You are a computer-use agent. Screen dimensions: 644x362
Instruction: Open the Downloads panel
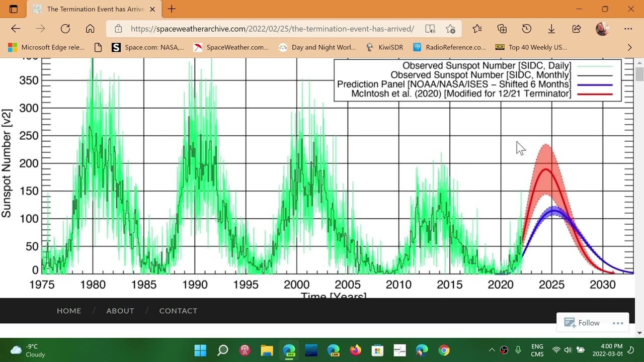pyautogui.click(x=551, y=29)
